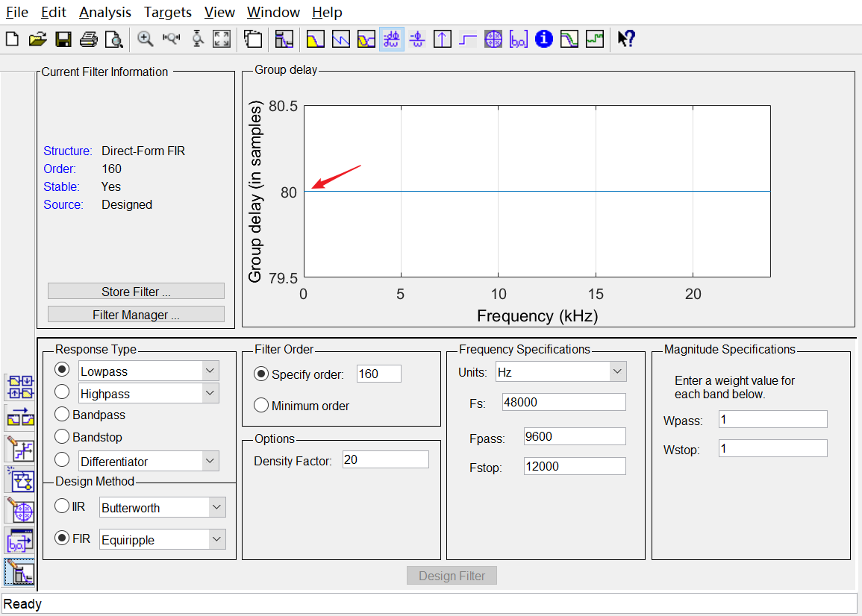Open the Butterworth IIR method dropdown
Screen dimensions: 862x616
point(217,507)
